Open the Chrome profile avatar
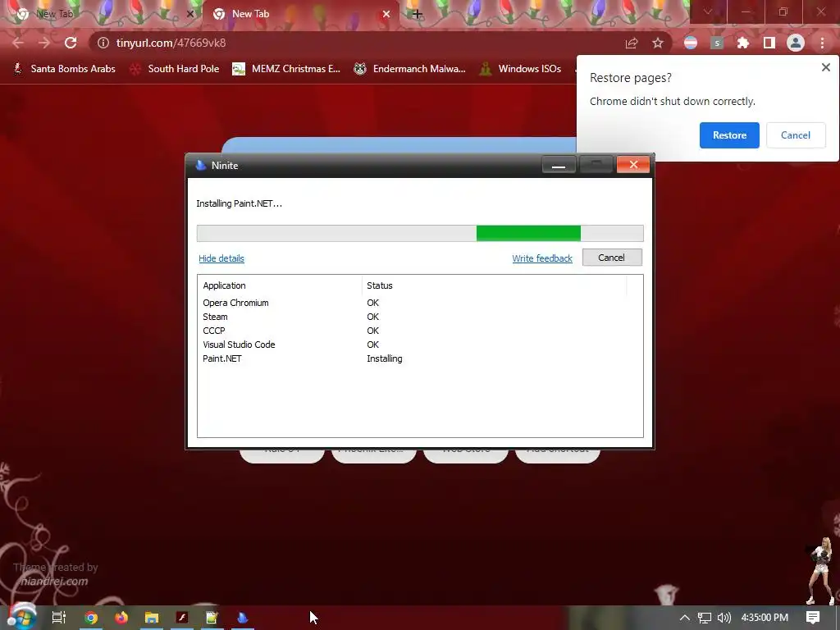840x630 pixels. coord(796,43)
